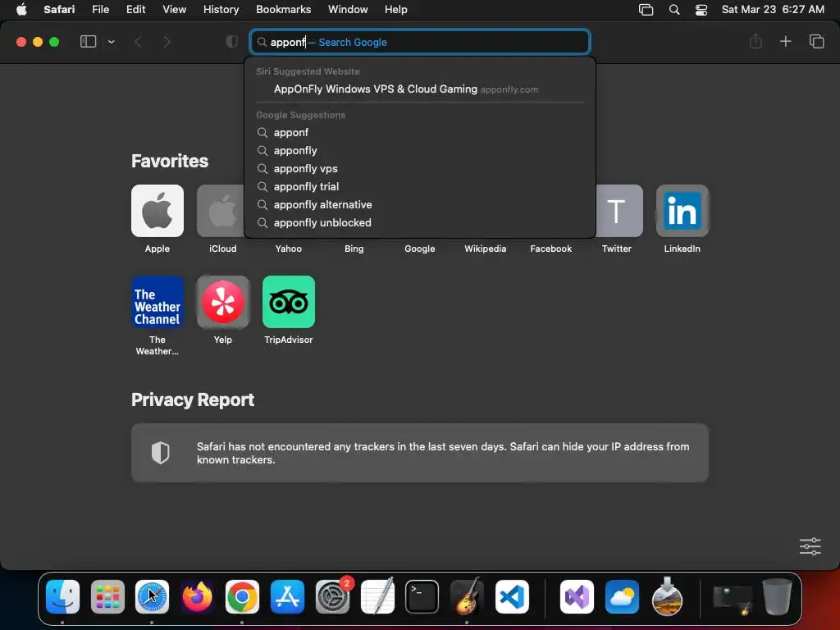Customize the start page settings sliders icon

(810, 546)
